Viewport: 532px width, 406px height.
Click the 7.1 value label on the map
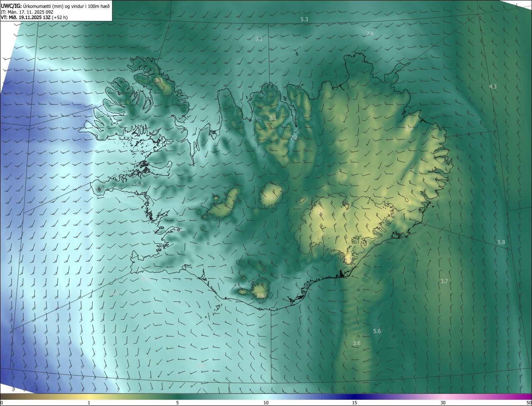pos(259,39)
